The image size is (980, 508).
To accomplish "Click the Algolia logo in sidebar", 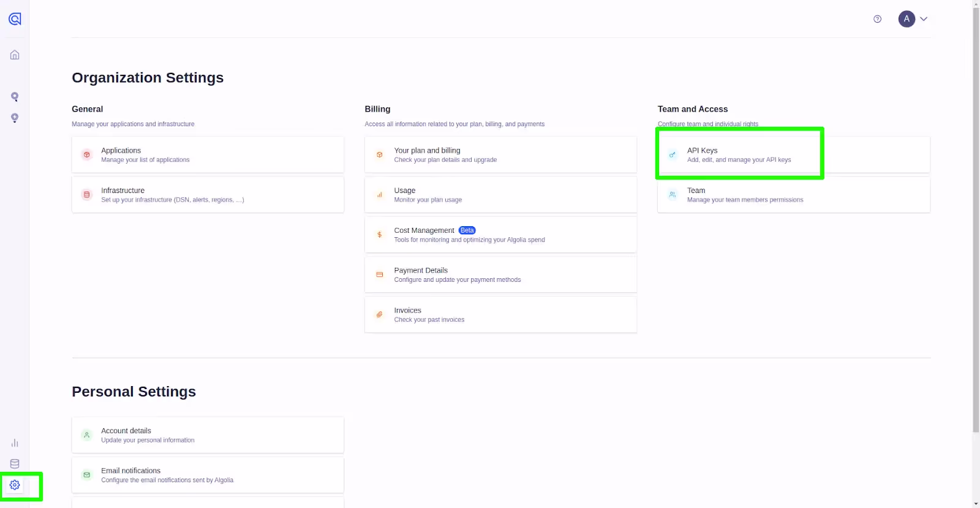I will coord(15,19).
